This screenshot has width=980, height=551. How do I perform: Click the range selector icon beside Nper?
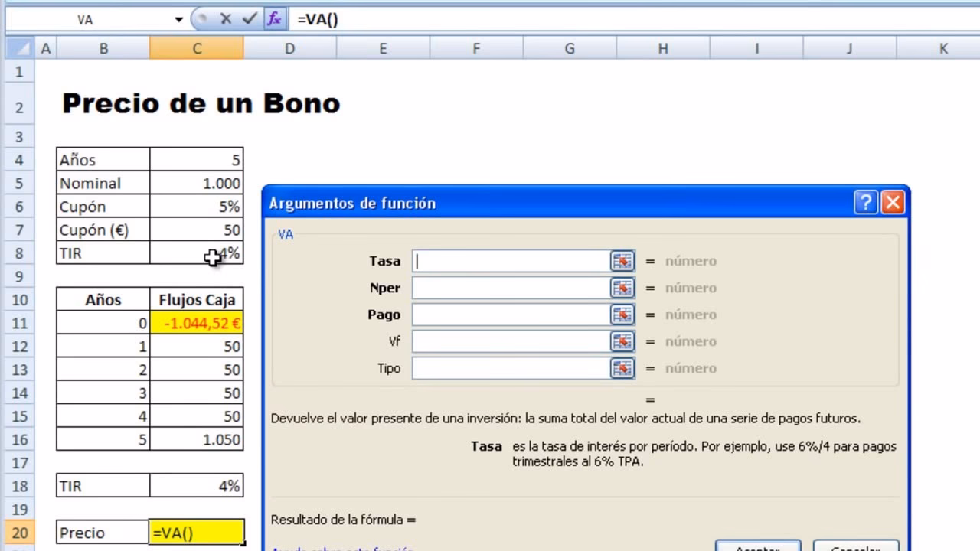tap(622, 288)
